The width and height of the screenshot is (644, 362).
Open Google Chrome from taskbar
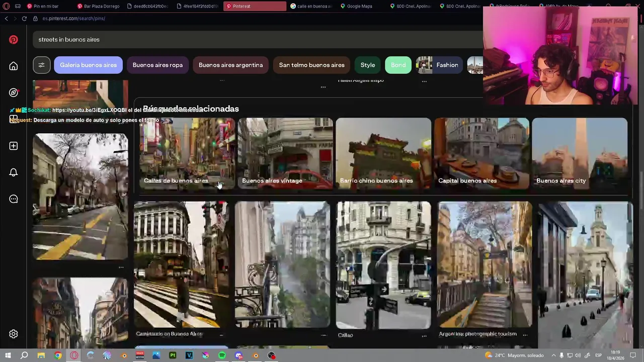pos(58,355)
